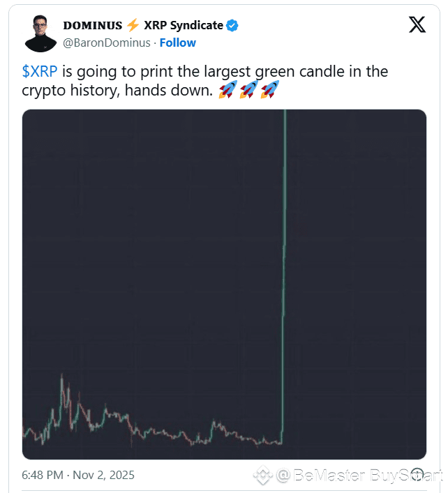Click the X logo icon
The image size is (448, 493).
417,25
